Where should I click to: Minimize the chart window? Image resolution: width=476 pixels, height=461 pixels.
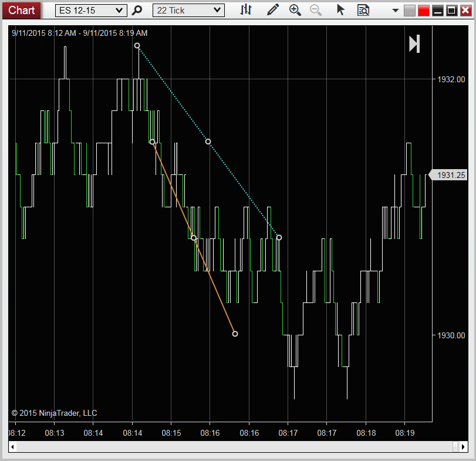pos(438,11)
